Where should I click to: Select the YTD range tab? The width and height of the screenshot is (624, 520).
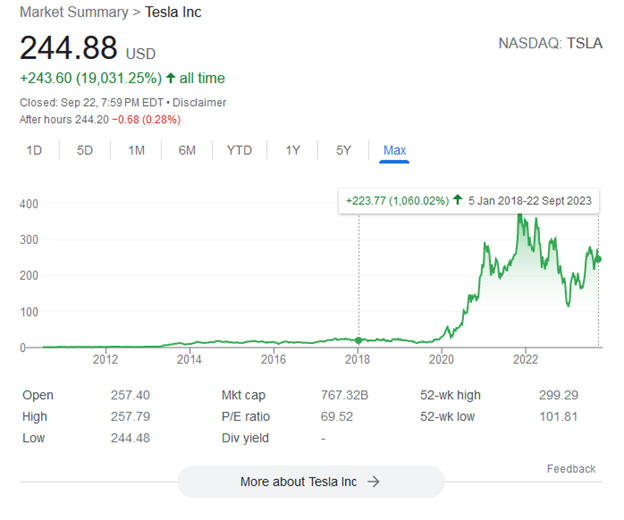pos(239,150)
